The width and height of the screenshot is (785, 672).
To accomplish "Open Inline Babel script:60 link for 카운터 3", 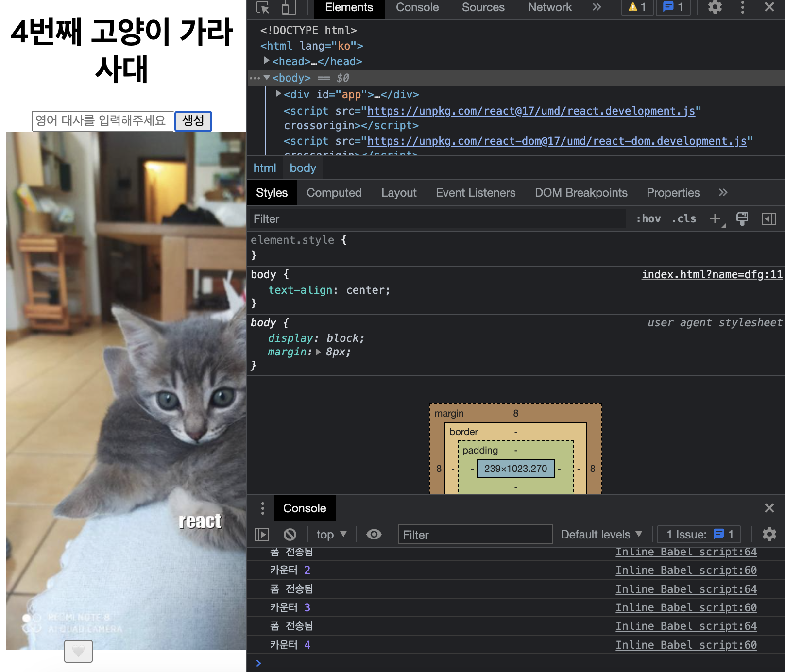I will [686, 608].
